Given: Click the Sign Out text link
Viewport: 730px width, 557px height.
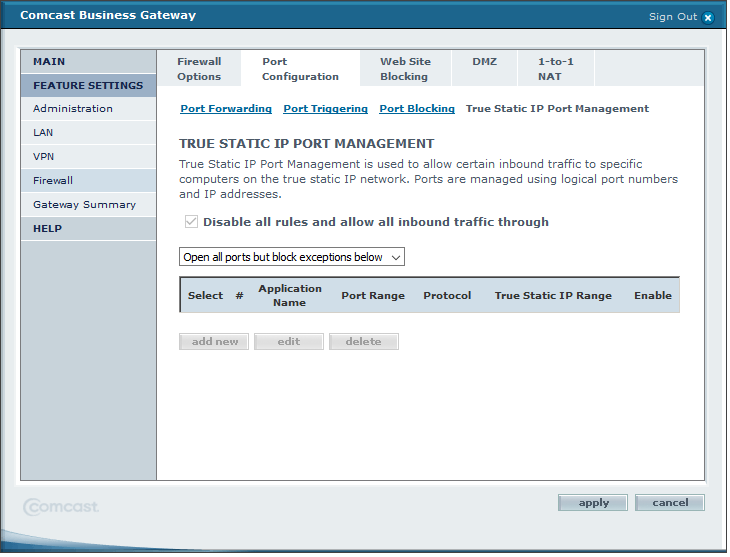Looking at the screenshot, I should [x=675, y=17].
